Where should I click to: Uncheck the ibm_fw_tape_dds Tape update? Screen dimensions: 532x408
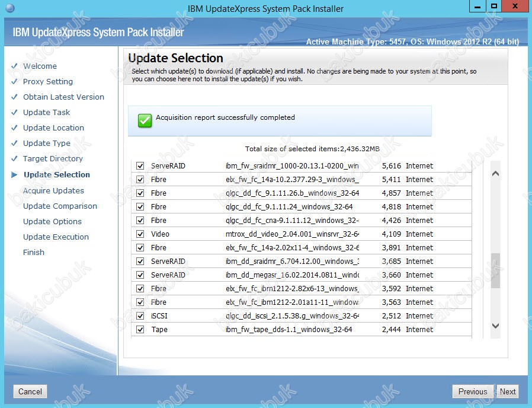(x=140, y=330)
